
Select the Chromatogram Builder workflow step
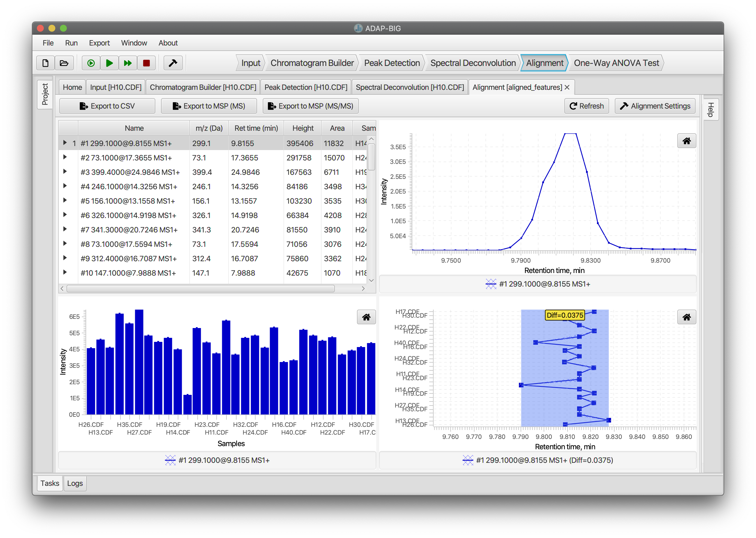312,63
